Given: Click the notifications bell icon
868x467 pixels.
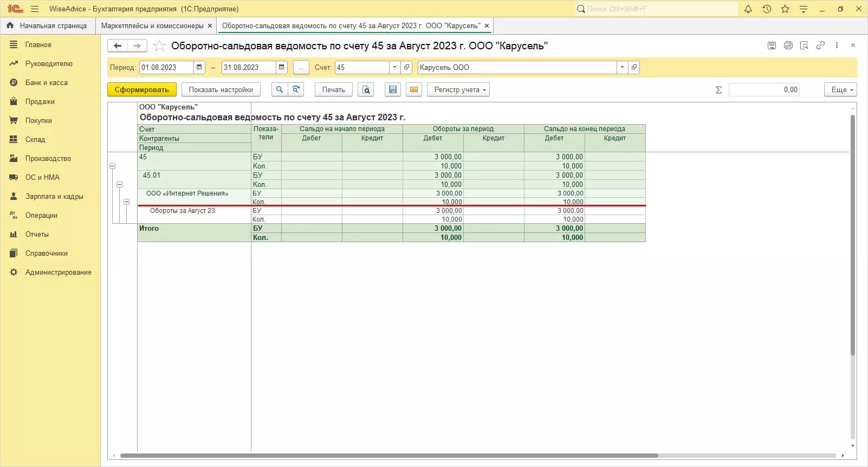Looking at the screenshot, I should point(748,9).
